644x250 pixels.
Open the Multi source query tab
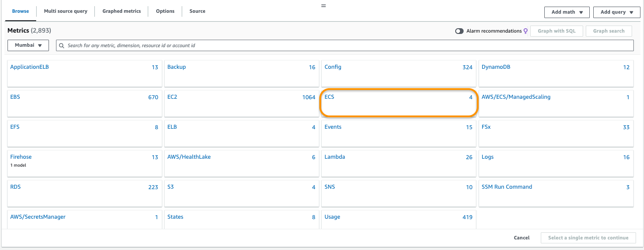coord(66,11)
